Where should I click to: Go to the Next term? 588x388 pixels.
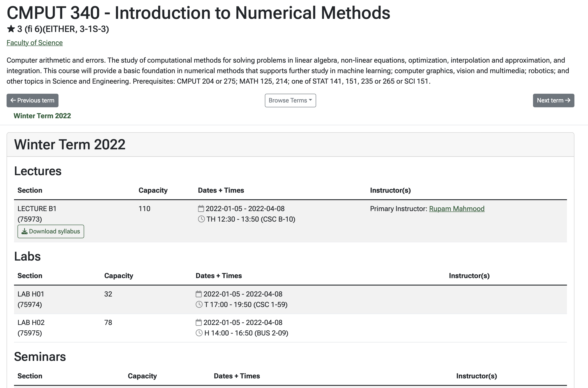pyautogui.click(x=553, y=101)
